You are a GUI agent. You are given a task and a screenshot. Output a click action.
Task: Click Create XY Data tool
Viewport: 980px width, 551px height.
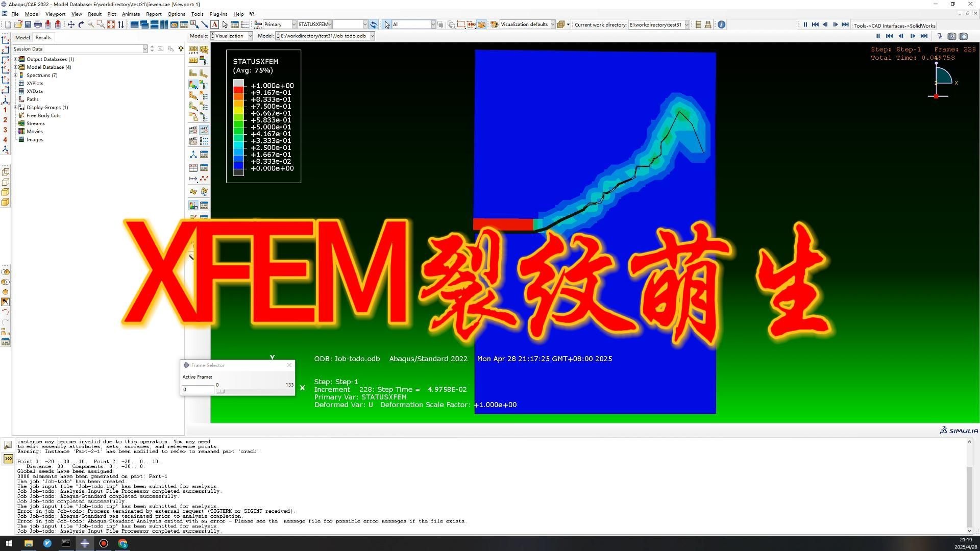point(193,167)
